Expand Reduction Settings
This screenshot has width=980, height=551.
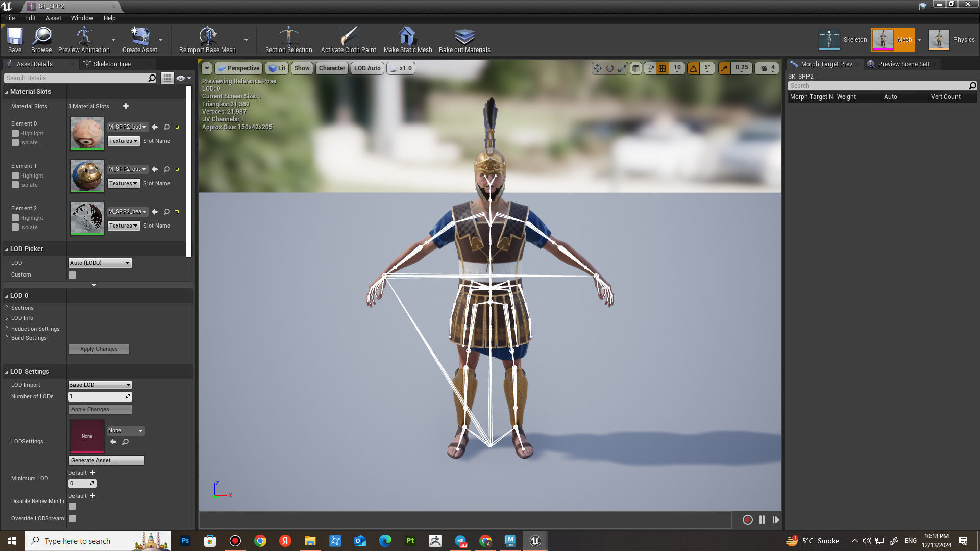7,329
